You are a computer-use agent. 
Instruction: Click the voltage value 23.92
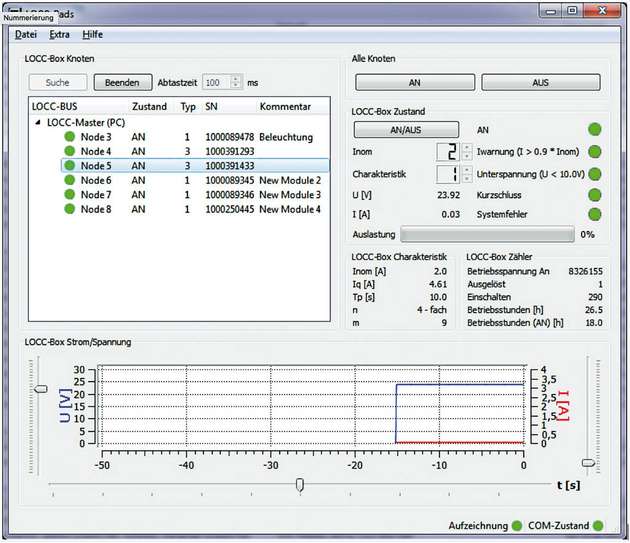tap(449, 195)
